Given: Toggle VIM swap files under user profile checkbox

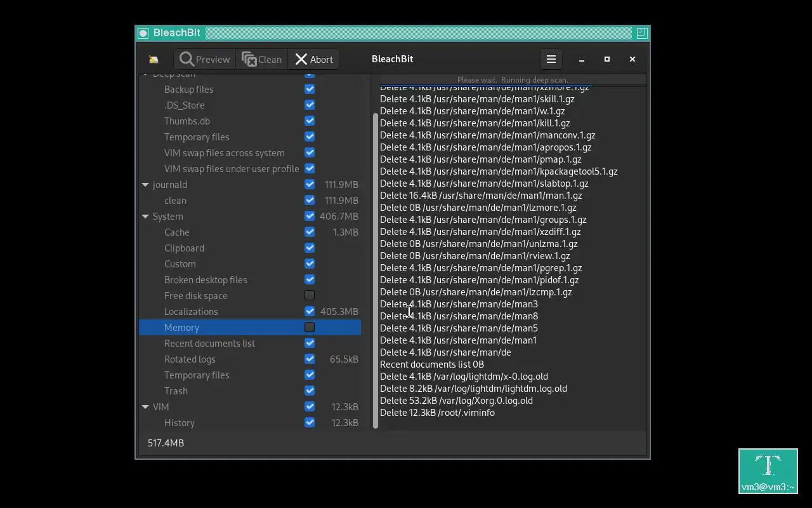Looking at the screenshot, I should [310, 168].
